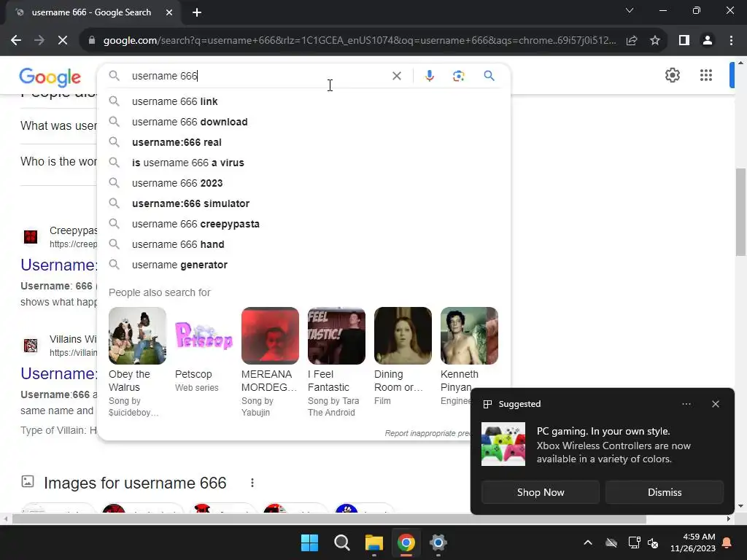This screenshot has height=560, width=747.
Task: Pick suggestion 'username 666 2023'
Action: coord(304,183)
